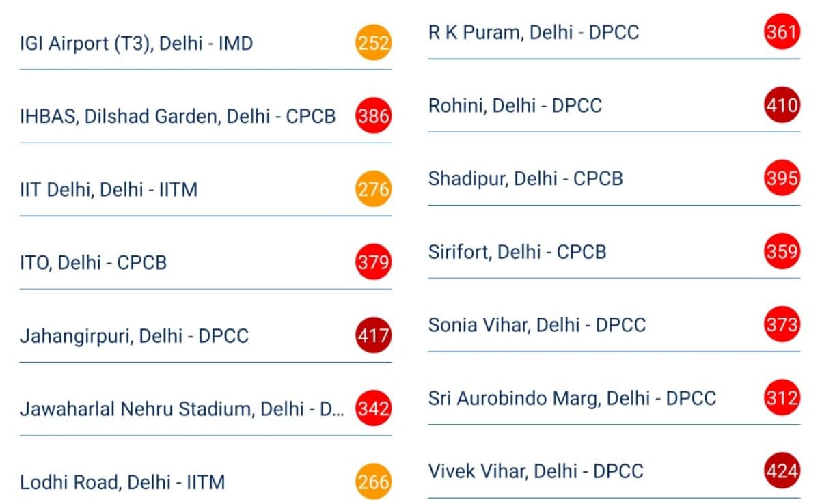
Task: Click the 424 badge beside Vivek Vihar
Action: pyautogui.click(x=782, y=471)
